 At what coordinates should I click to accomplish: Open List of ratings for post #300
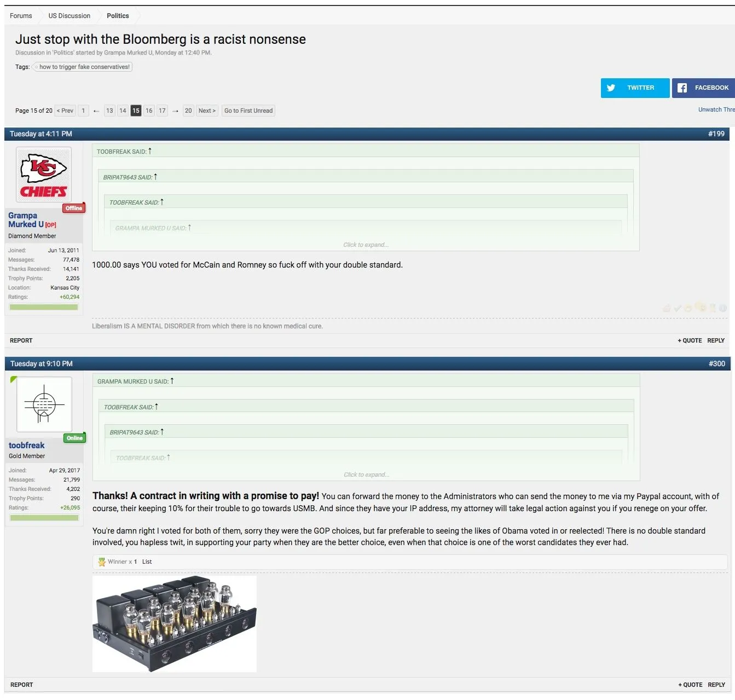pyautogui.click(x=147, y=562)
